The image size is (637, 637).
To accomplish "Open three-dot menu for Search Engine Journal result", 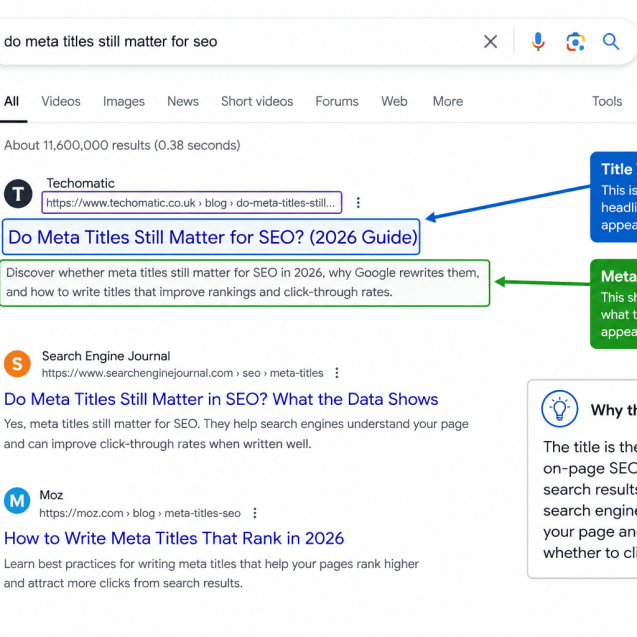I will [x=337, y=373].
